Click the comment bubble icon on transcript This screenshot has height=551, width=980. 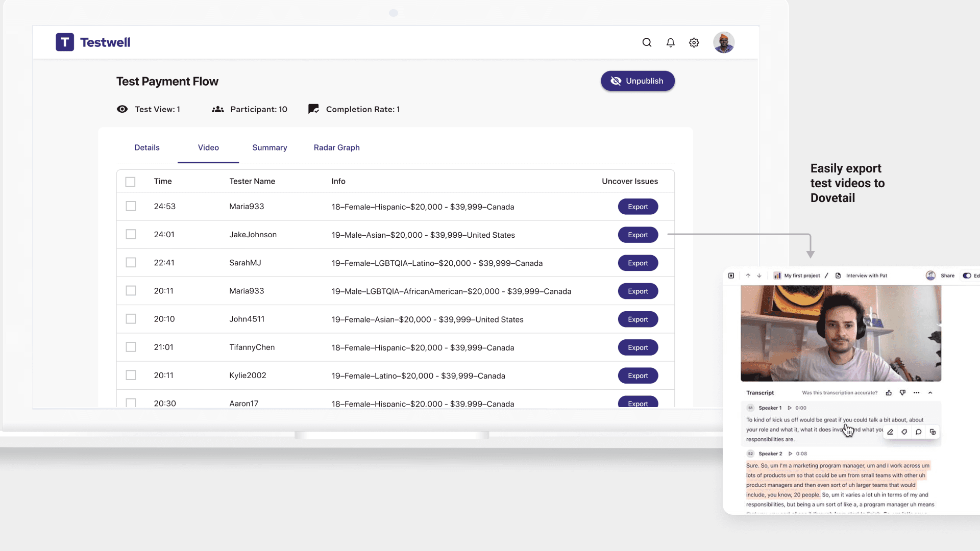(918, 432)
